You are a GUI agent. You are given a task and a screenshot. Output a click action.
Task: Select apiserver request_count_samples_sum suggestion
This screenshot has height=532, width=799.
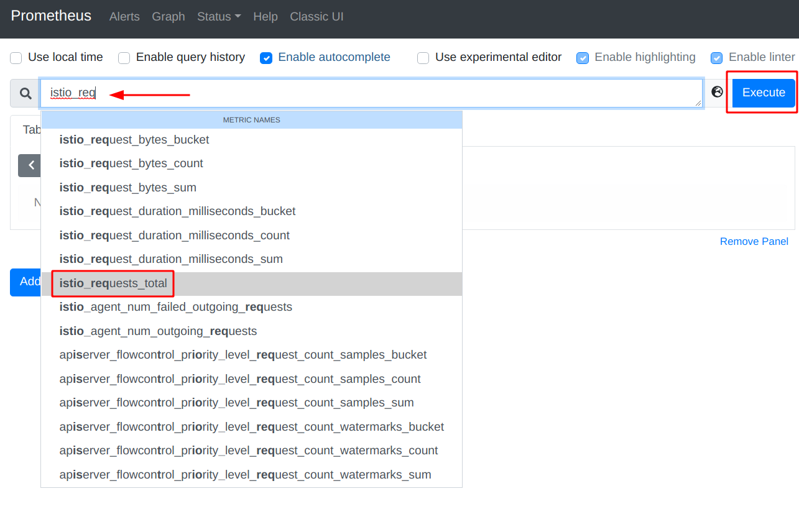(x=251, y=403)
